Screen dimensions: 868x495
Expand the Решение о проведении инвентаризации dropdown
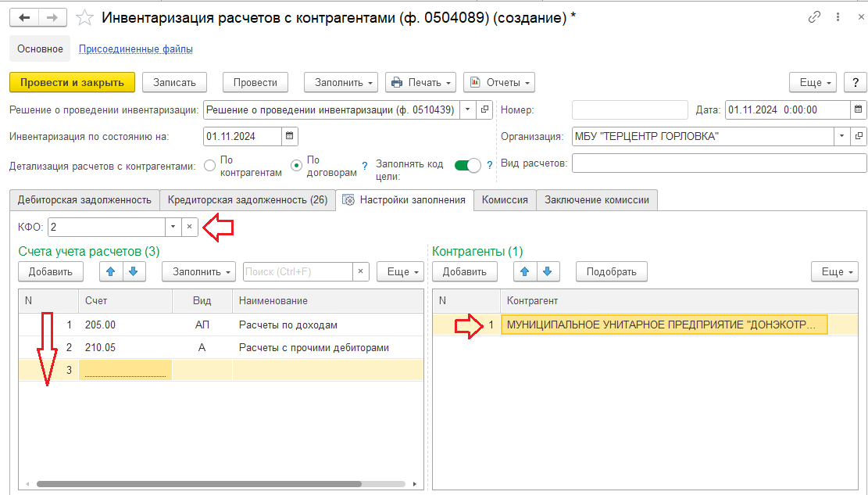[468, 109]
